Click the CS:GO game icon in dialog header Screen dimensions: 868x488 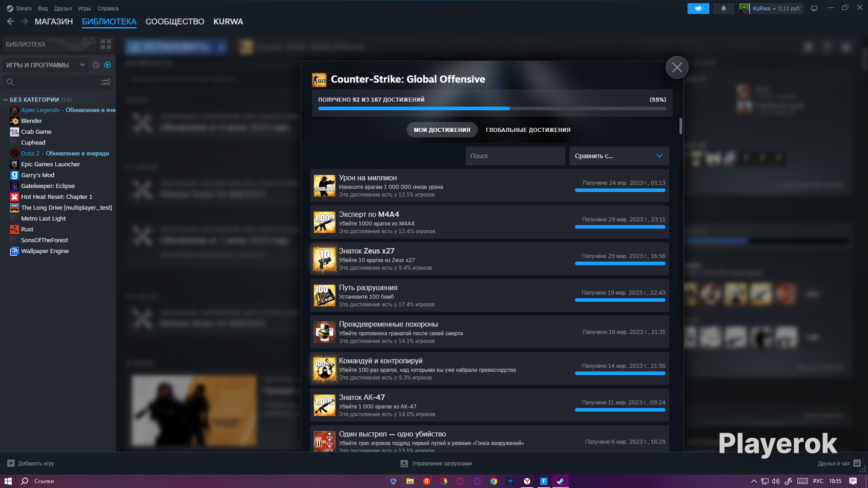[319, 80]
